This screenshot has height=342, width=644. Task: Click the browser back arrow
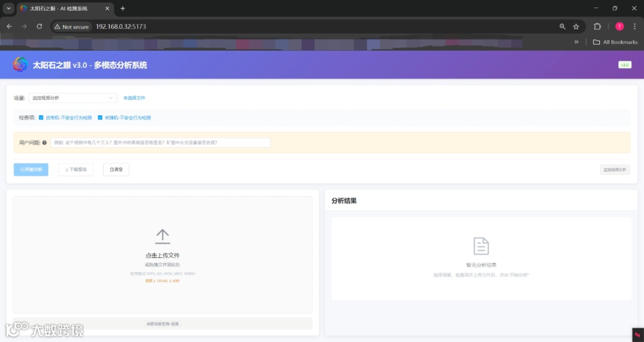[9, 26]
